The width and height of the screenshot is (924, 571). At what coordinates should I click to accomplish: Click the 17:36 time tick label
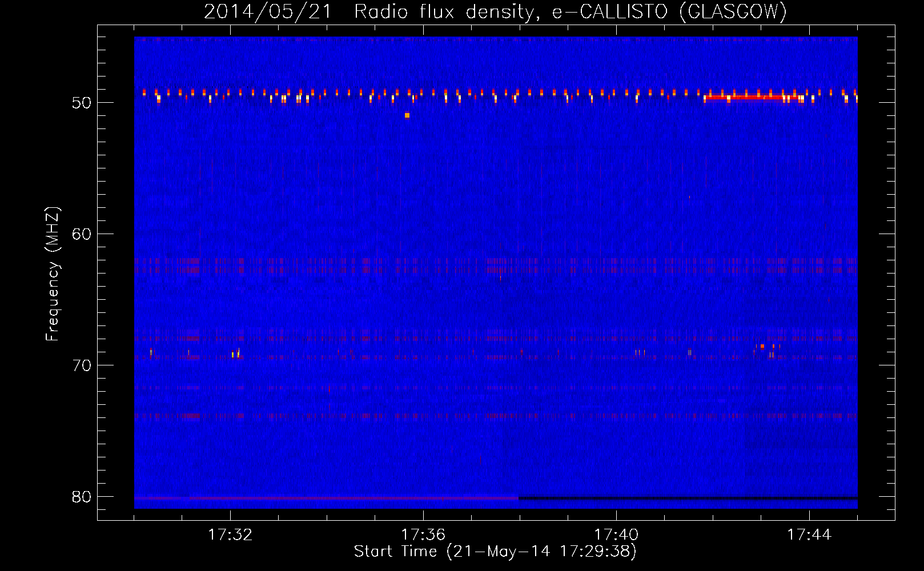click(423, 535)
